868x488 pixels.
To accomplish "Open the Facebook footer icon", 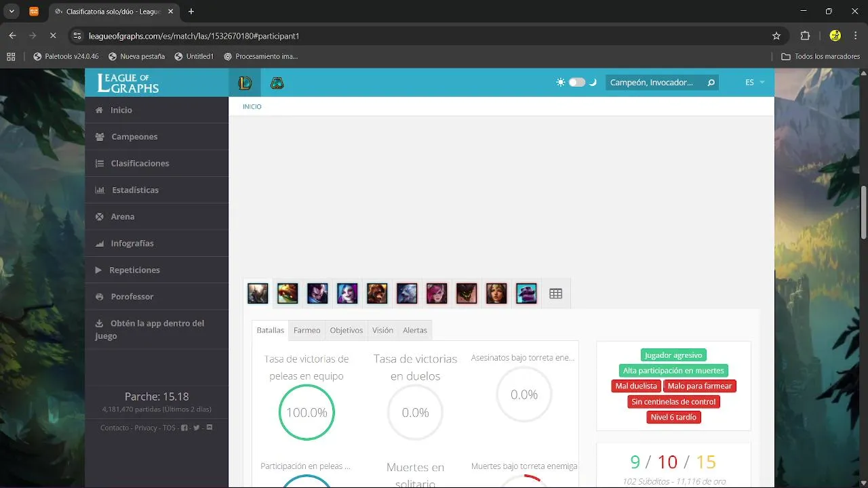I will [184, 428].
